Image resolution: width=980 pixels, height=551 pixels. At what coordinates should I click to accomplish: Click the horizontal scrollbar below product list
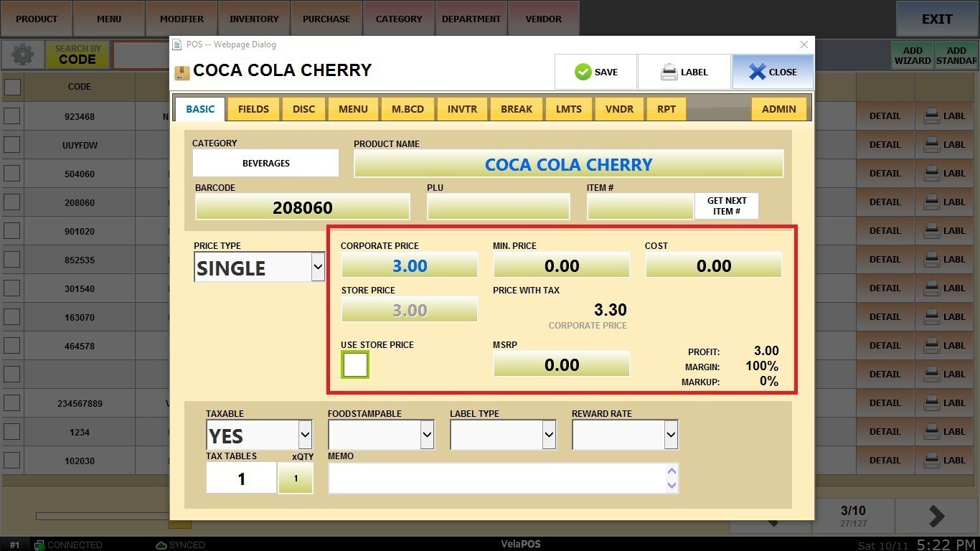pos(103,516)
